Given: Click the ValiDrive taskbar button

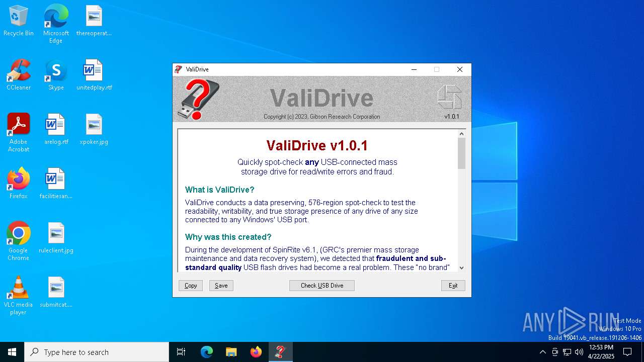Looking at the screenshot, I should pyautogui.click(x=281, y=352).
